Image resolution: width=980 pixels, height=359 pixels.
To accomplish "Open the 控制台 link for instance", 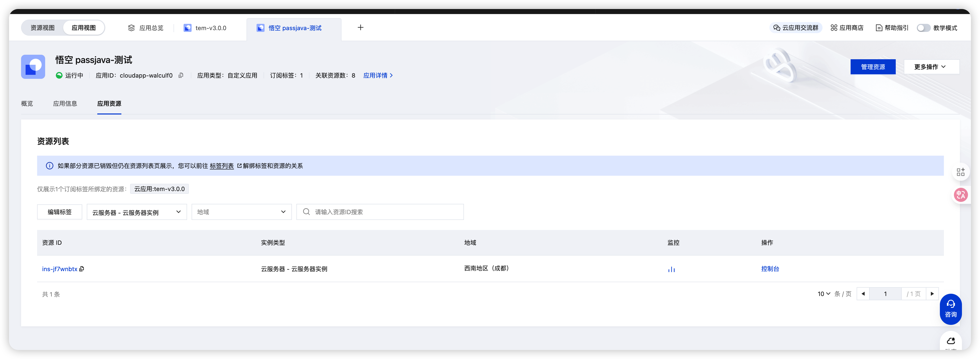I will click(770, 269).
